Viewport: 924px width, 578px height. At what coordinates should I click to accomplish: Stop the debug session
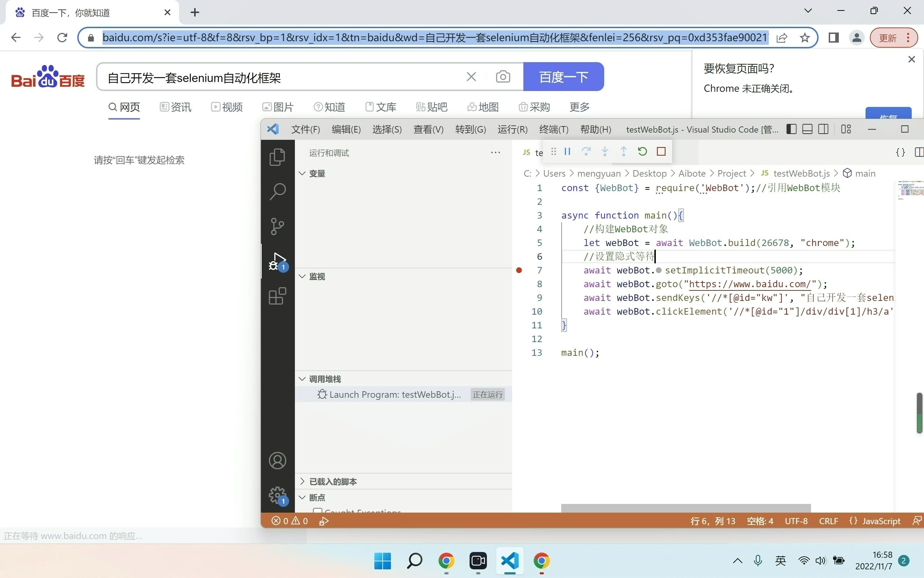coord(661,151)
